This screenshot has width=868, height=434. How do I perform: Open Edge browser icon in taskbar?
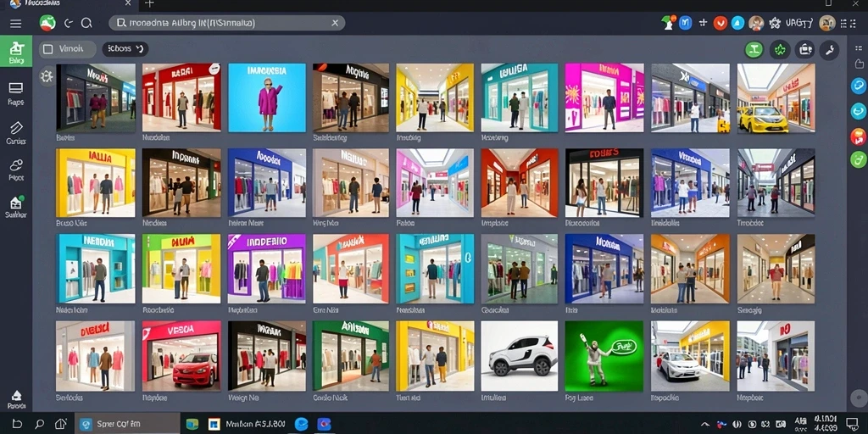pyautogui.click(x=301, y=424)
